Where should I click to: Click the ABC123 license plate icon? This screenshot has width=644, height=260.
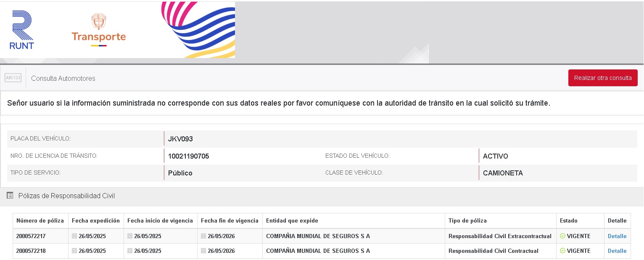click(13, 78)
